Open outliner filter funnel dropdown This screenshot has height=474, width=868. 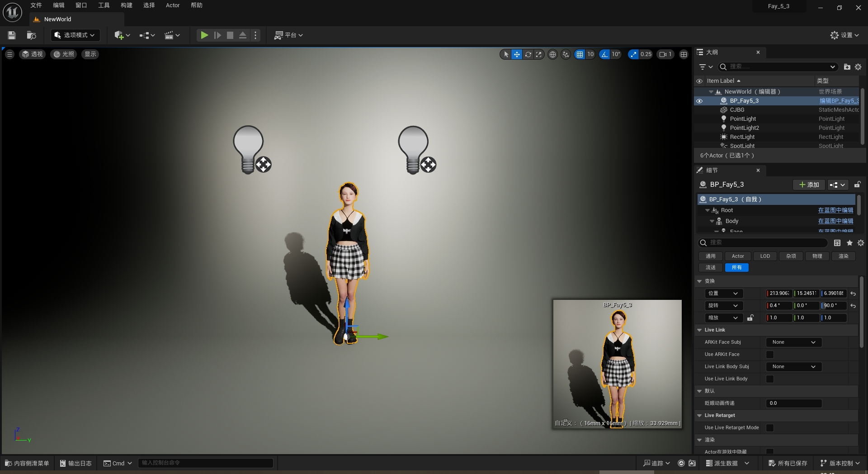click(x=706, y=67)
